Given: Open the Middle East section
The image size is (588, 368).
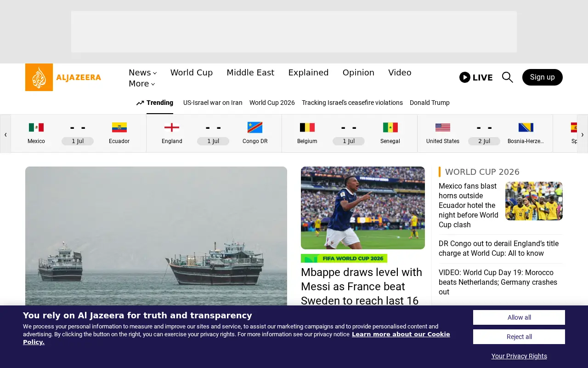Looking at the screenshot, I should click(x=250, y=73).
